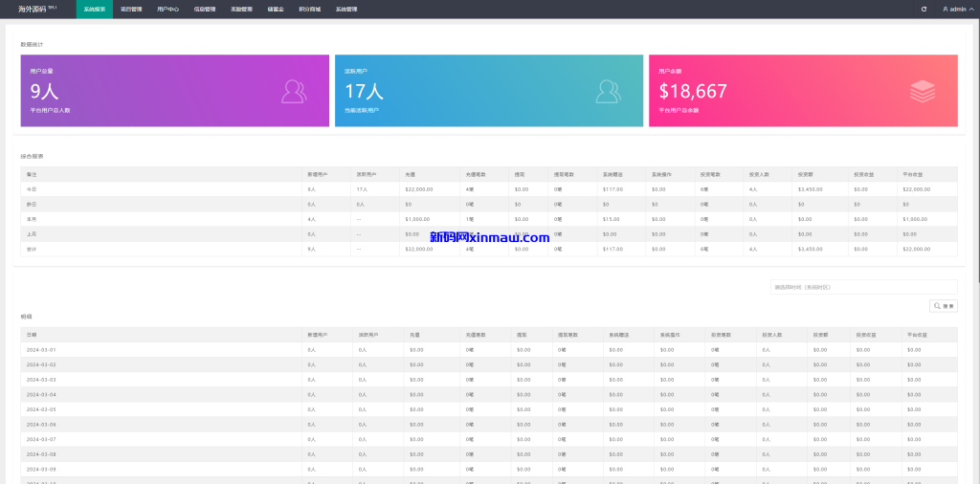The image size is (980, 484).
Task: Click the admin user avatar icon
Action: pos(946,9)
